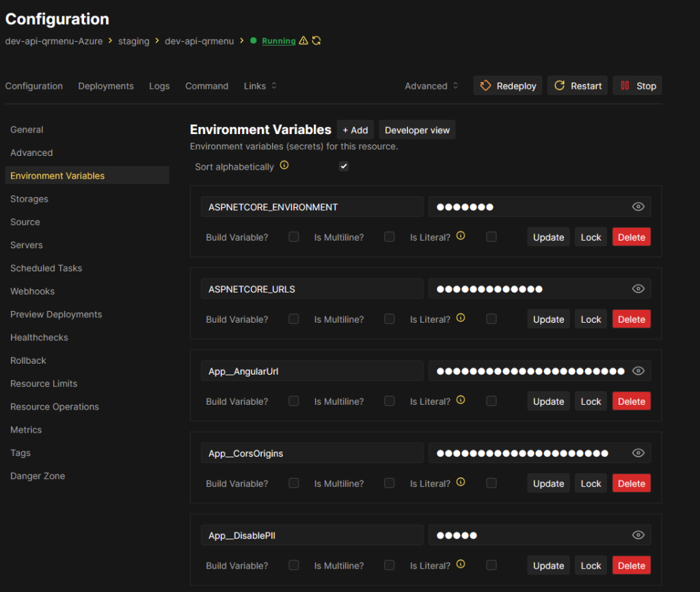Enable Build Variable for App__AngularUrl

(294, 401)
